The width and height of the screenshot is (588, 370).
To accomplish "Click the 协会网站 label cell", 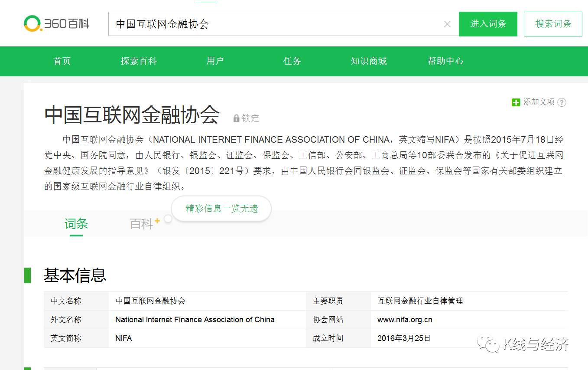I will 338,320.
